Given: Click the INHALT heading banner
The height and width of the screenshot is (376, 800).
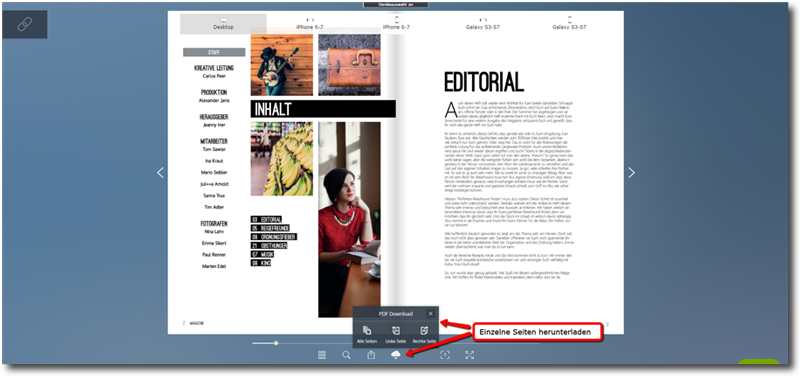Looking at the screenshot, I should (x=323, y=109).
